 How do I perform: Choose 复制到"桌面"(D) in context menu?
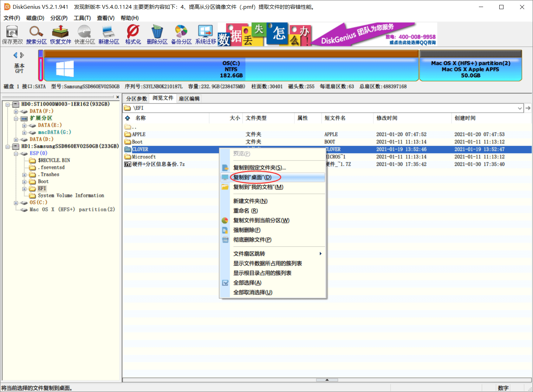click(x=273, y=177)
